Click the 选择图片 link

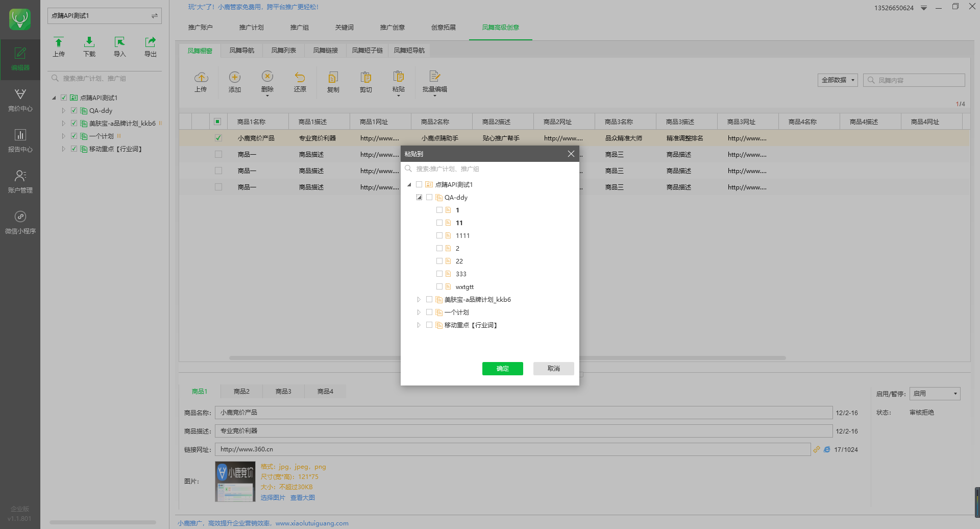[x=273, y=497]
